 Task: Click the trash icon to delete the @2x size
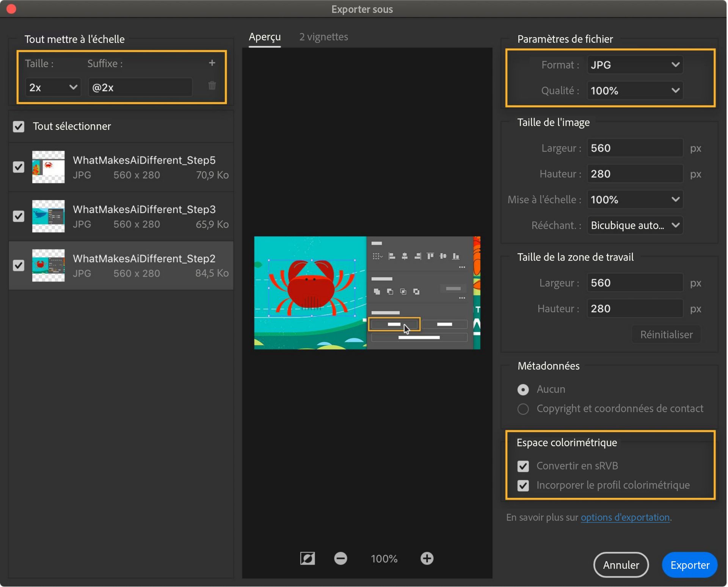(x=212, y=86)
